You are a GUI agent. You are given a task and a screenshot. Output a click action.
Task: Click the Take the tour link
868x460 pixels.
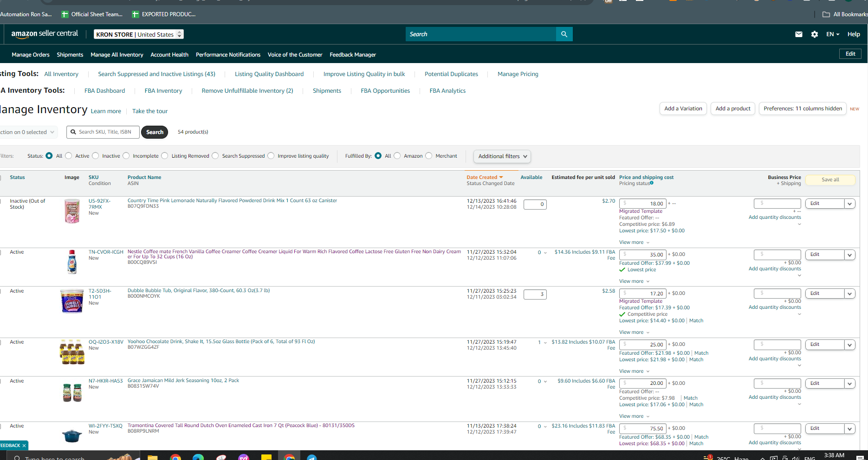(150, 111)
